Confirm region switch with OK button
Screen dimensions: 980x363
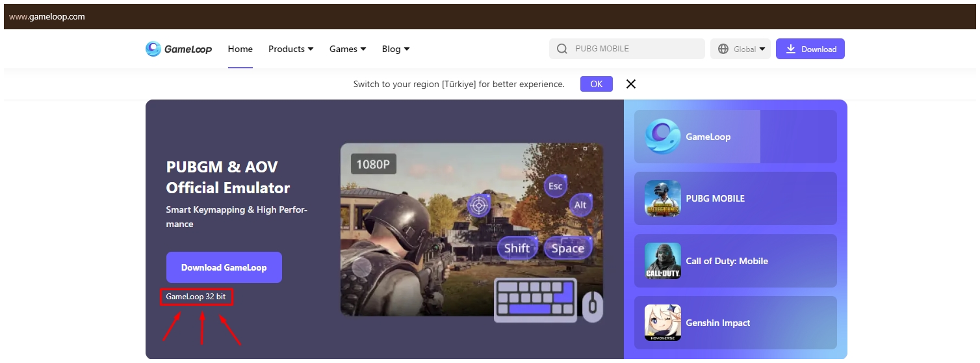pos(597,84)
